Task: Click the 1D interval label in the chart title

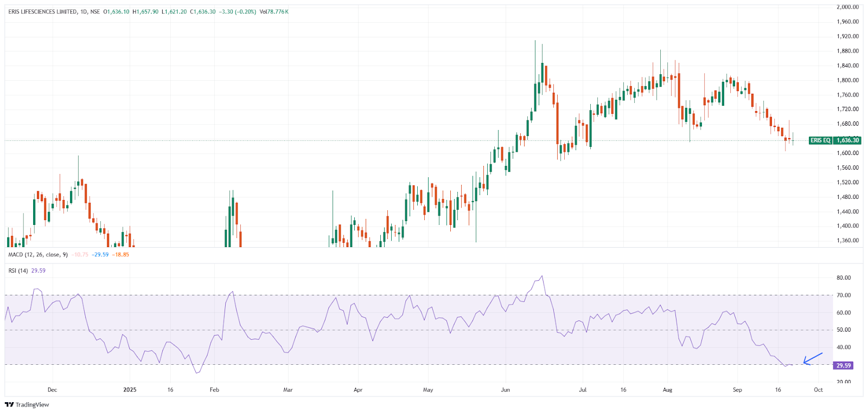Action: tap(83, 11)
